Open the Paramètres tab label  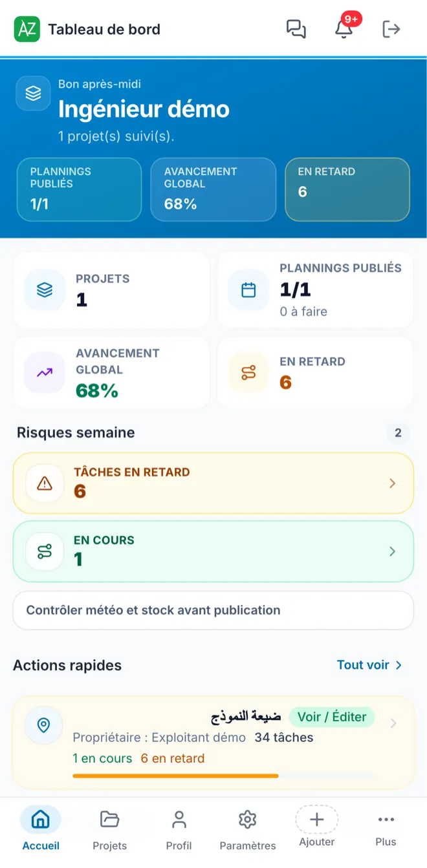pyautogui.click(x=248, y=845)
